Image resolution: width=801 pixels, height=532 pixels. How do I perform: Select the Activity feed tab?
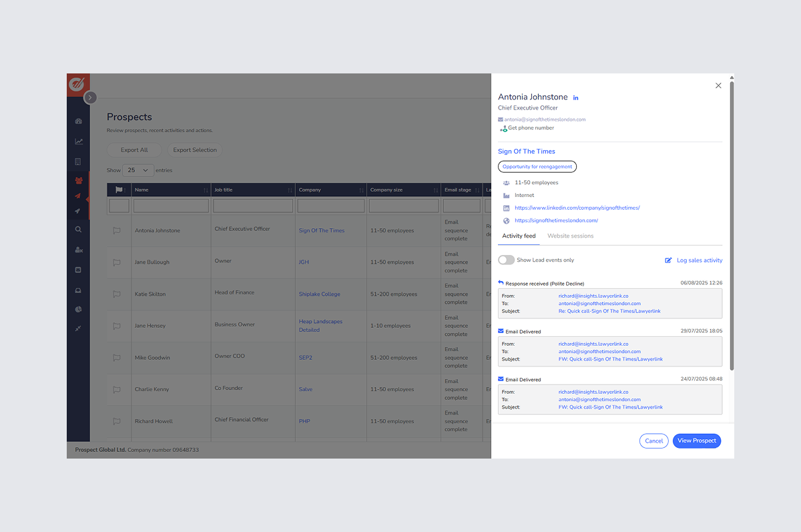[x=519, y=236]
